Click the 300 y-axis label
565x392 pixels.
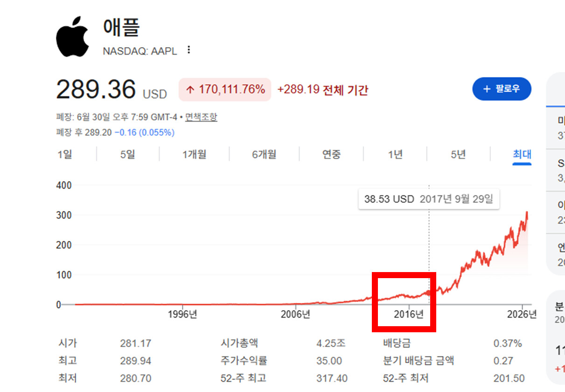pos(64,215)
